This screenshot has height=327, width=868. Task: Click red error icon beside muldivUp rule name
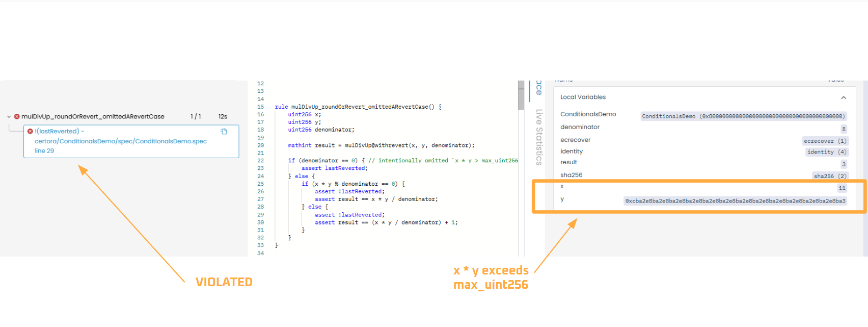[x=17, y=117]
